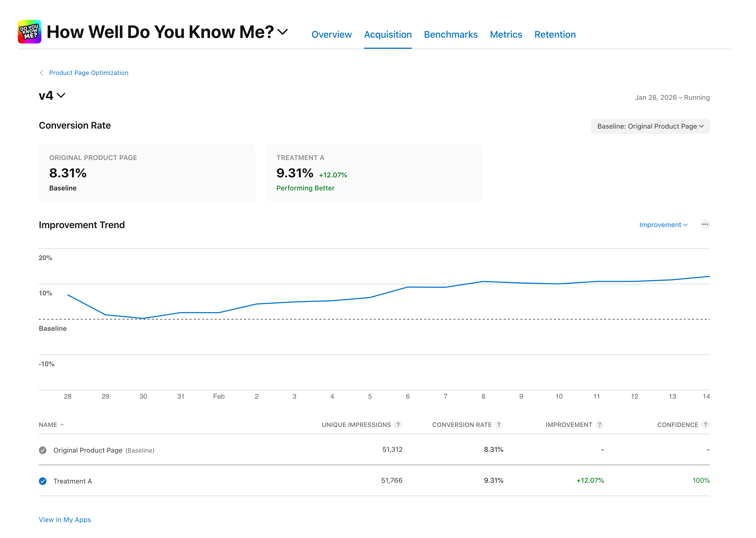The width and height of the screenshot is (756, 538).
Task: Open the Improvement chart metric dropdown
Action: (663, 225)
